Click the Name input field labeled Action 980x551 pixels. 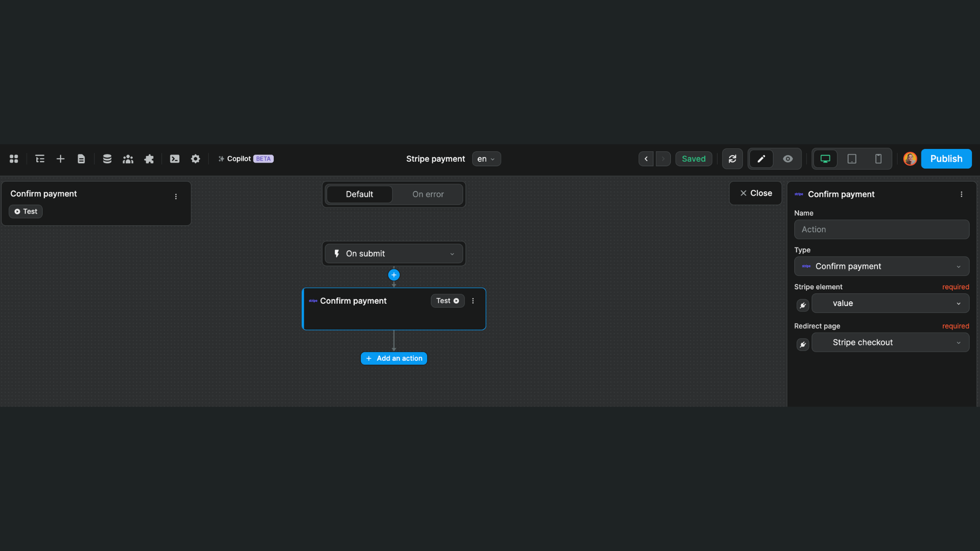pyautogui.click(x=881, y=229)
